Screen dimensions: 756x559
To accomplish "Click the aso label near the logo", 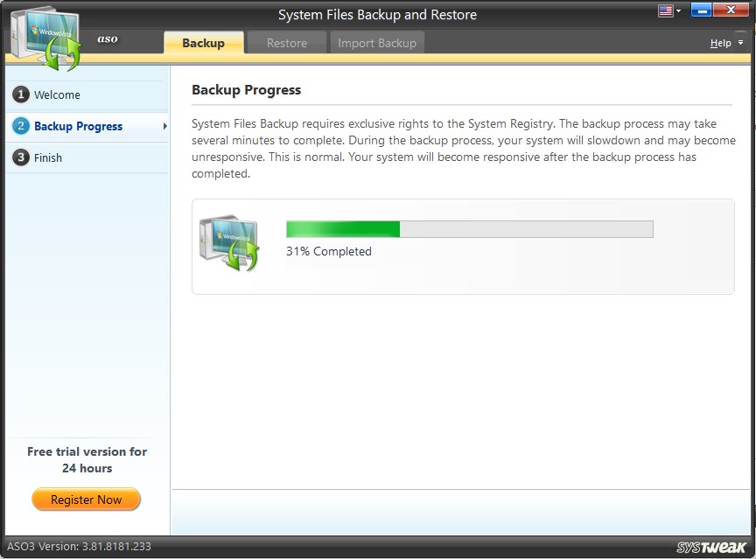I will [108, 38].
